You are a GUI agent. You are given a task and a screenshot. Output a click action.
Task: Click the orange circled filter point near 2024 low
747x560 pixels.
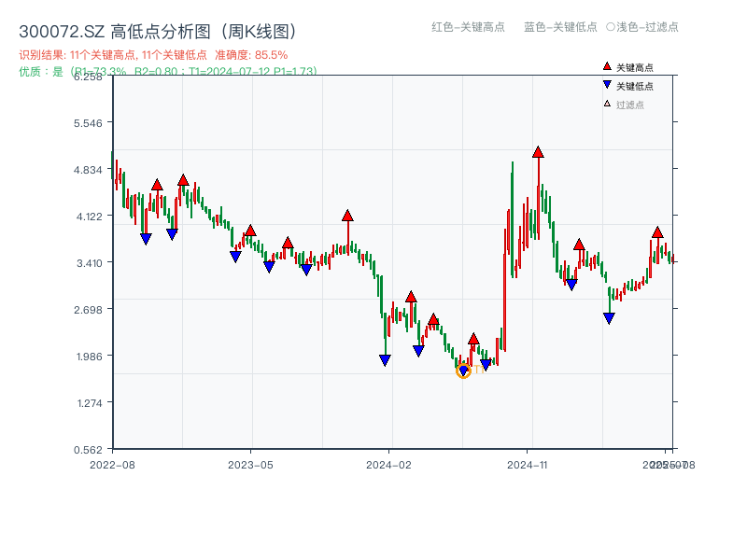point(463,371)
